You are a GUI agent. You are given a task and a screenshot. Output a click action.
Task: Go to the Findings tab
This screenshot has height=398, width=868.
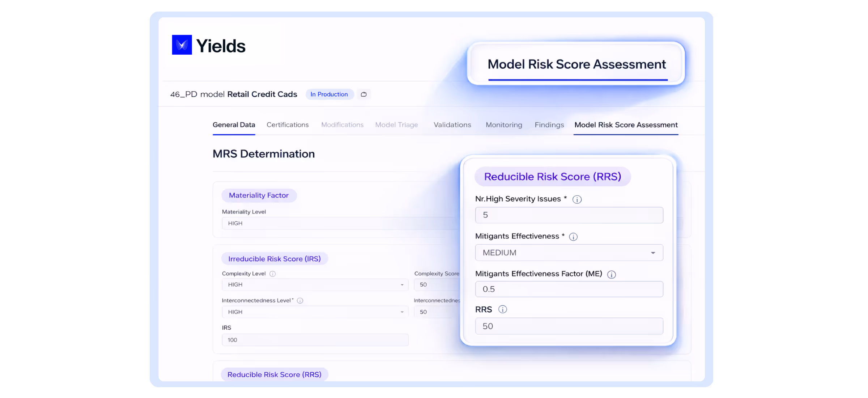[549, 125]
